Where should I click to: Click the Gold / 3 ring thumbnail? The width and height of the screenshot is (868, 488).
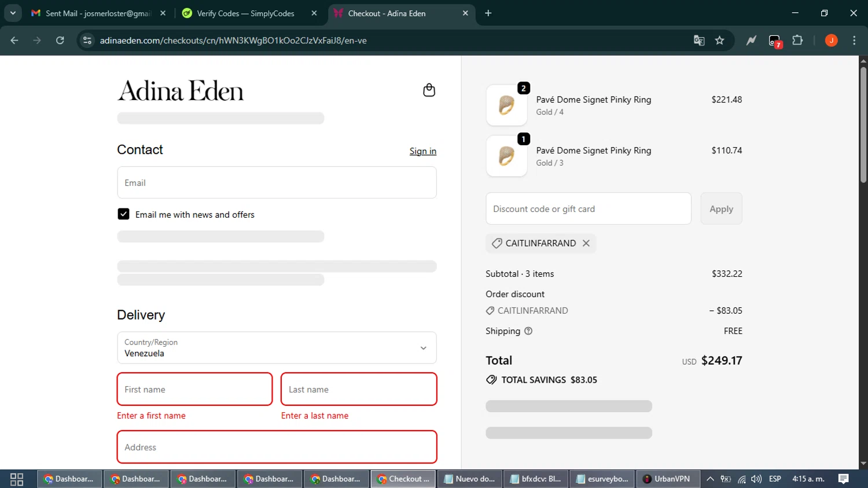point(506,156)
